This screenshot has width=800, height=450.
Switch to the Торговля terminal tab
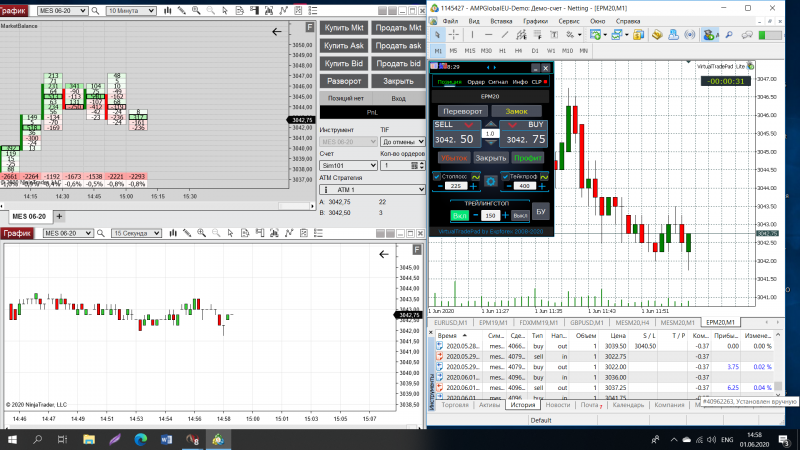point(455,405)
